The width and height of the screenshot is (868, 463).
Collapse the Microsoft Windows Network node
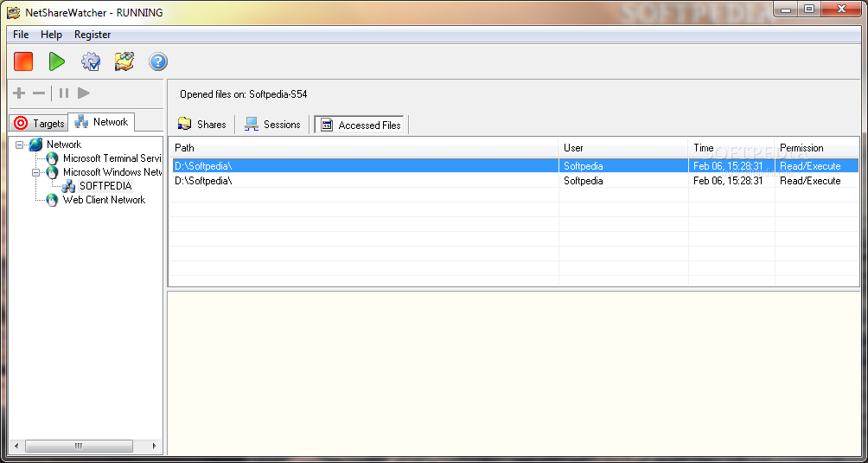(36, 172)
